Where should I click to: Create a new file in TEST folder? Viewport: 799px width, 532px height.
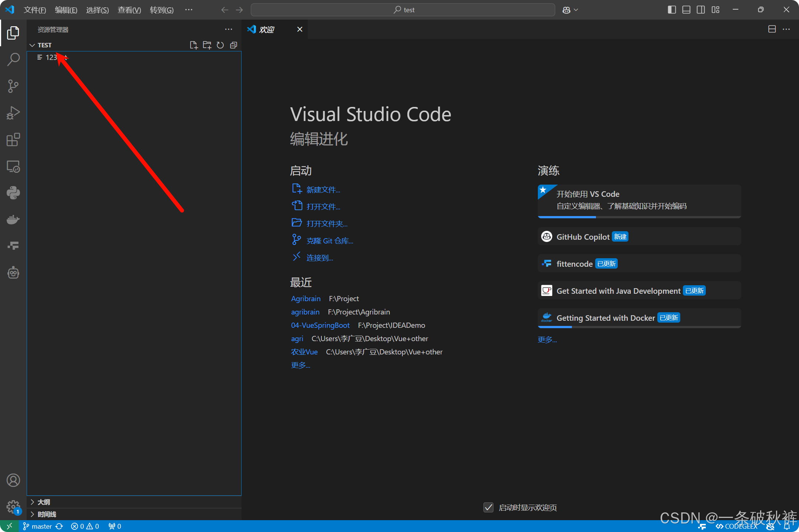point(193,45)
